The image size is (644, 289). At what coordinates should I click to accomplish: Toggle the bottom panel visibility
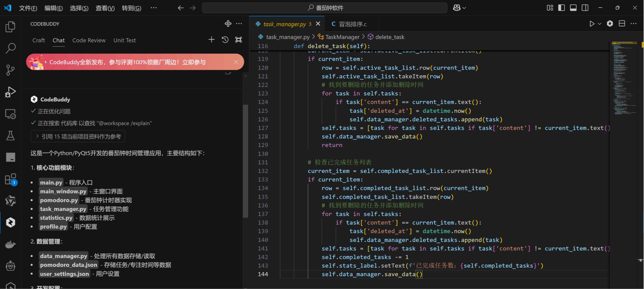point(573,8)
